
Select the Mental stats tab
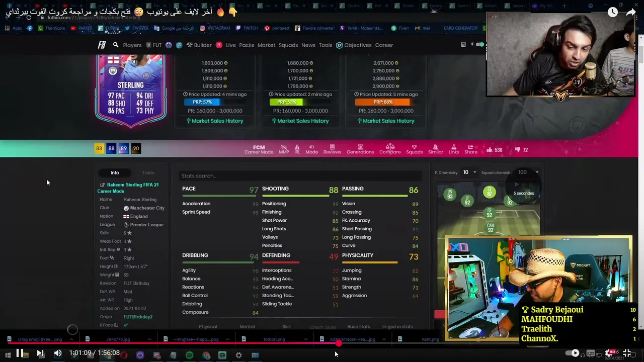247,327
